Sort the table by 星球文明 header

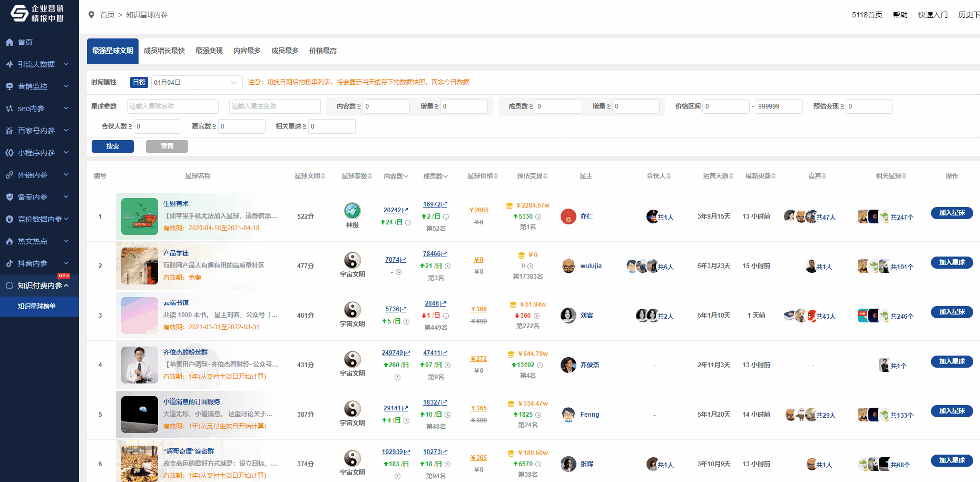310,176
